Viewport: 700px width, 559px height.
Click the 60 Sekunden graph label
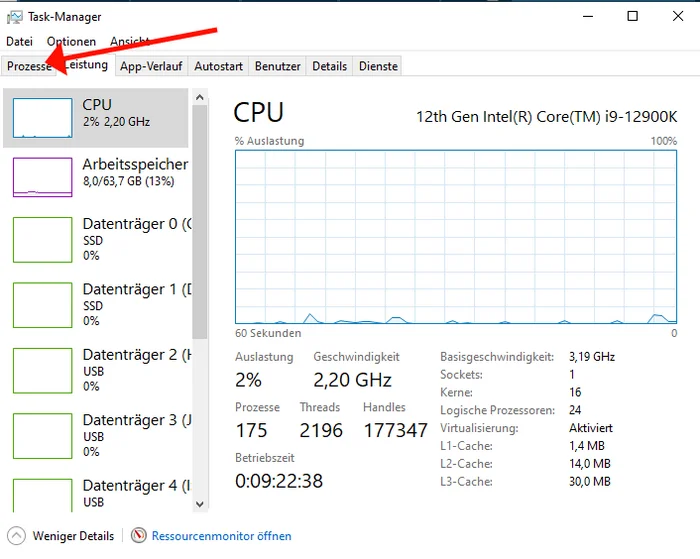coord(268,333)
